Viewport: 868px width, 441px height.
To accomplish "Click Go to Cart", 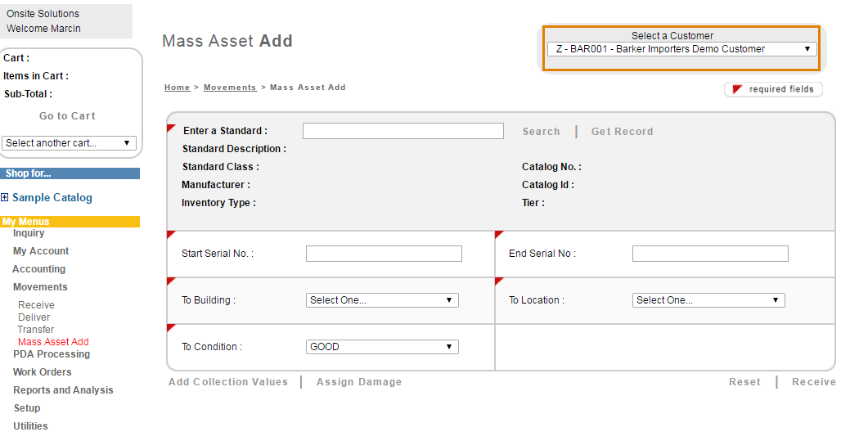I will tap(67, 116).
